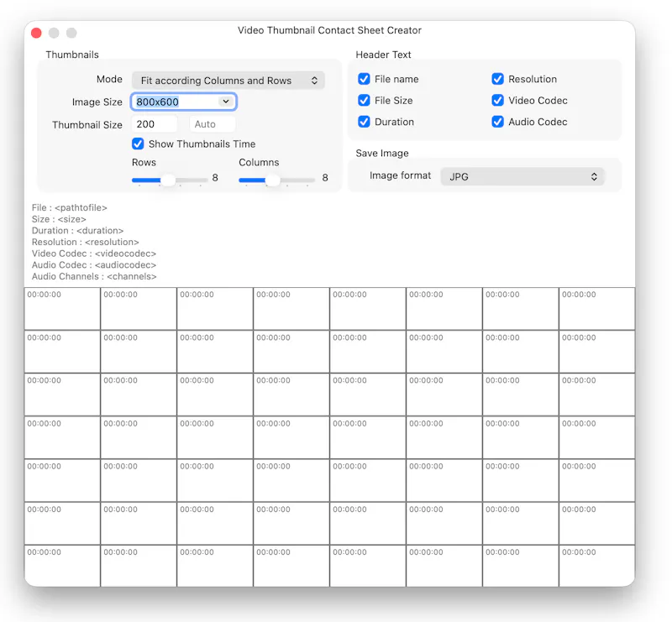The image size is (672, 622).
Task: Disable the Audio Codec checkbox
Action: (497, 122)
